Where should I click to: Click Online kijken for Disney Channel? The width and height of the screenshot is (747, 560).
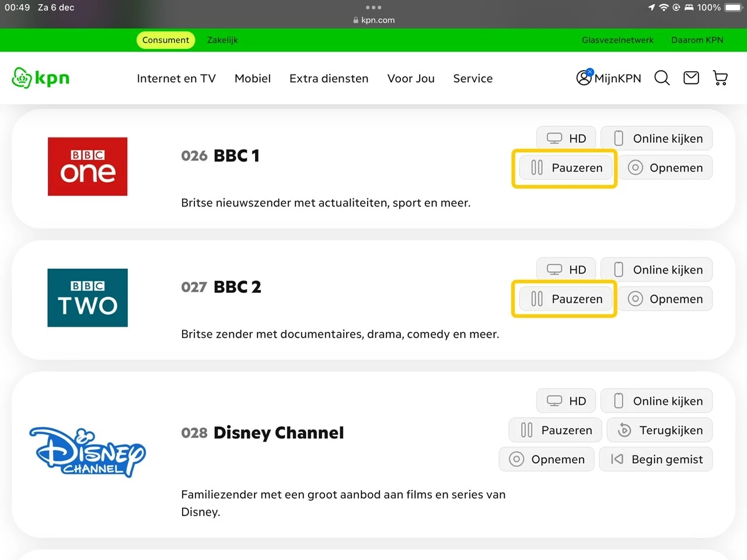tap(657, 401)
